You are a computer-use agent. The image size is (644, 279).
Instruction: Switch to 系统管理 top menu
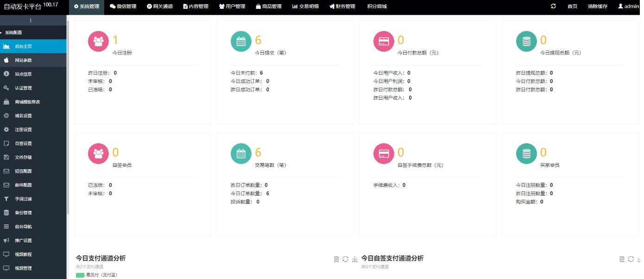tap(87, 7)
